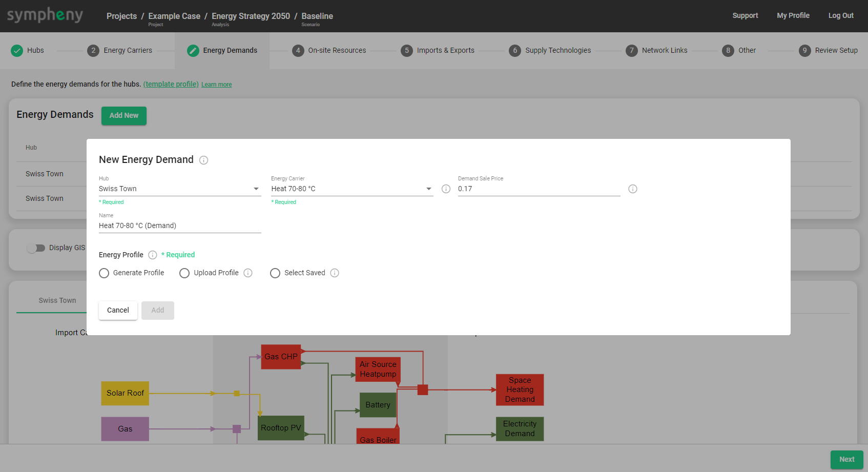Open the Hub dropdown showing Swiss Town

(179, 189)
